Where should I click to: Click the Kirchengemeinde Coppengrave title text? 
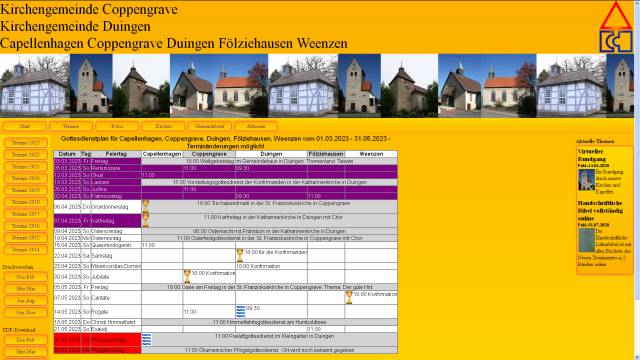89,9
